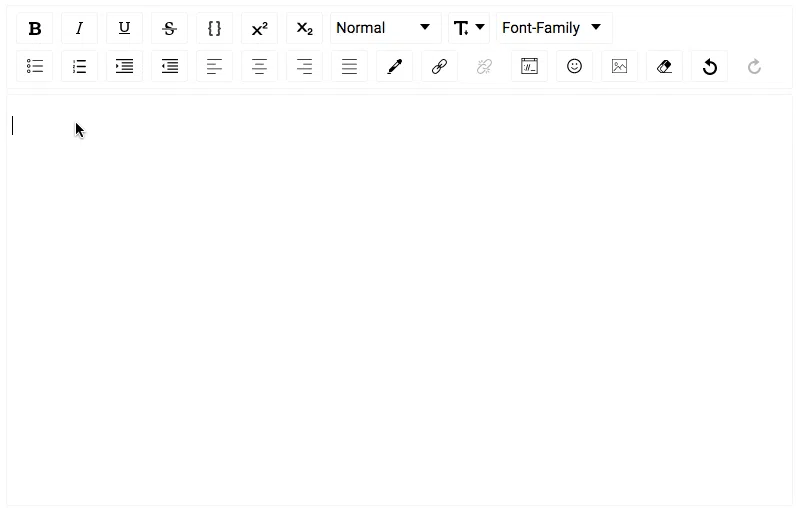The image size is (796, 508).
Task: Toggle italic formatting
Action: coord(79,28)
